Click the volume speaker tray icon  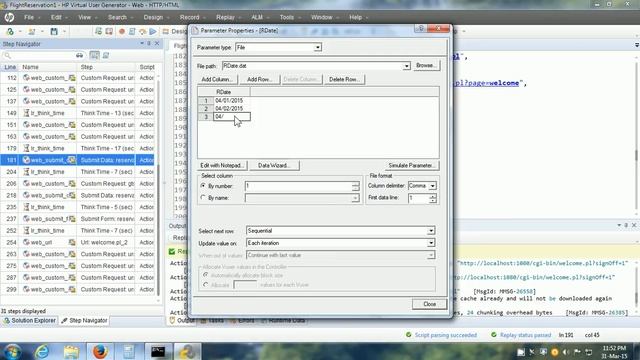tap(566, 352)
